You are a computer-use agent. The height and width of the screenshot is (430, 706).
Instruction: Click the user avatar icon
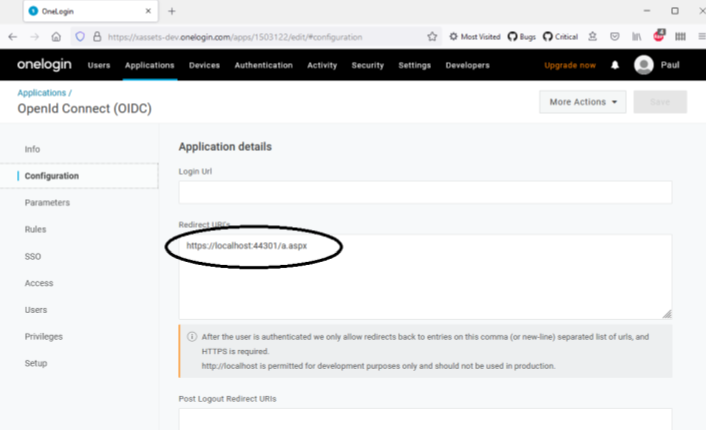[x=644, y=65]
